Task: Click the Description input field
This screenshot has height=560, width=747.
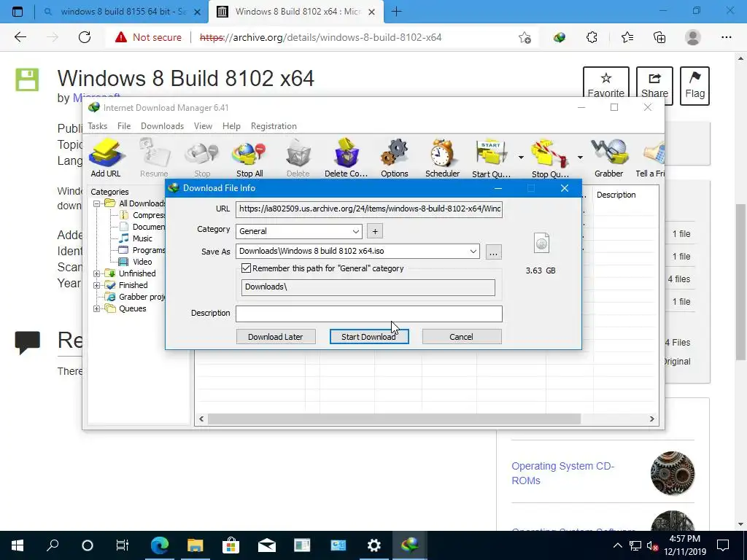Action: click(368, 314)
